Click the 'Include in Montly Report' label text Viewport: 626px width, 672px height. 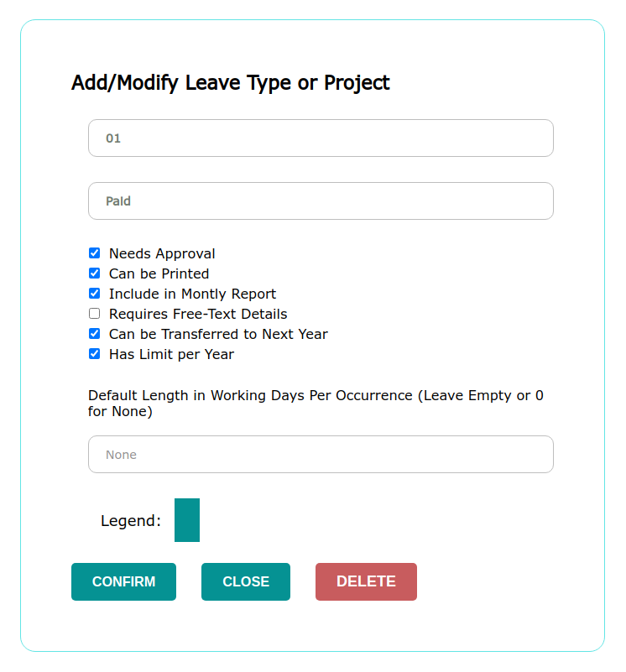pyautogui.click(x=192, y=294)
